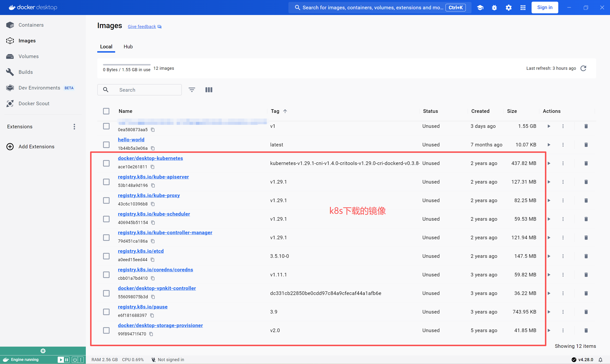The image size is (610, 364).
Task: Open the troubleshoot bug icon
Action: (x=494, y=8)
